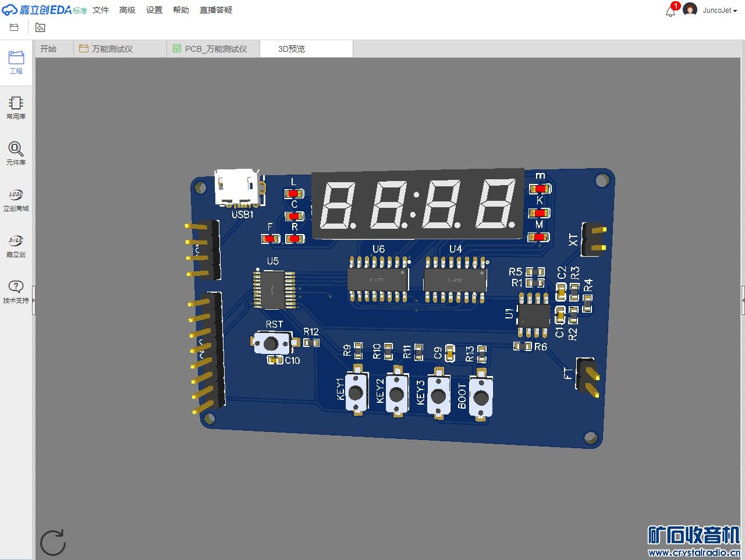Click the 嘉立创EDA logo
Viewport: 745px width, 560px height.
pyautogui.click(x=44, y=10)
